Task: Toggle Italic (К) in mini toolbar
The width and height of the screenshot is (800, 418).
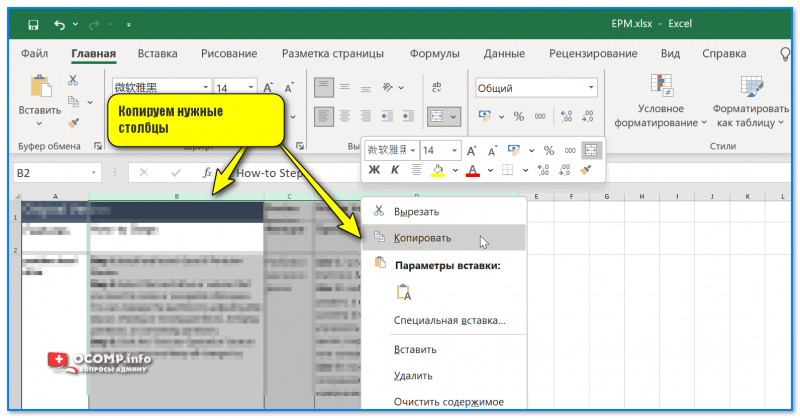Action: 395,170
